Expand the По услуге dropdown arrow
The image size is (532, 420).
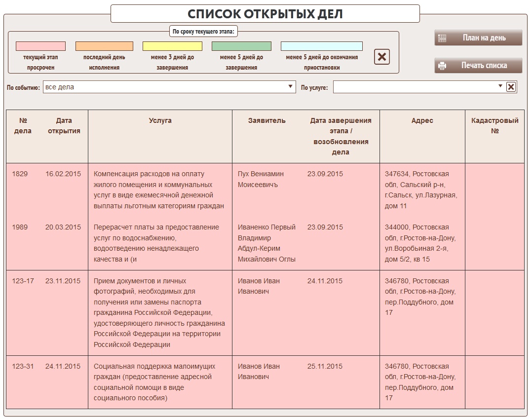500,86
